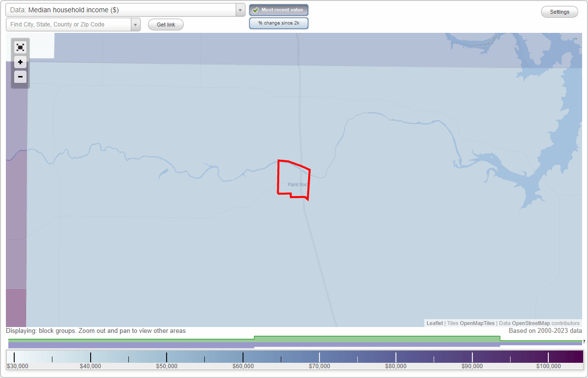Viewport: 588px width, 378px height.
Task: Click the zoom out (−) map icon
Action: tap(20, 76)
